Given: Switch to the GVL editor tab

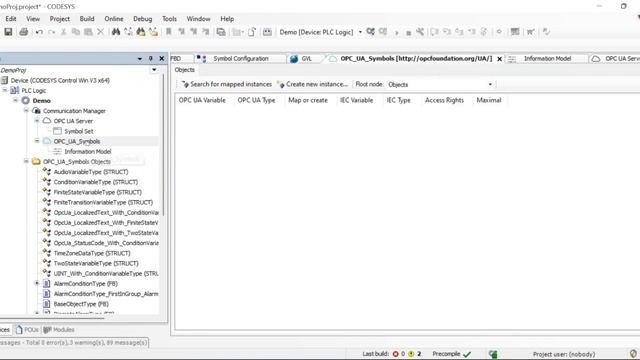Looking at the screenshot, I should click(306, 59).
